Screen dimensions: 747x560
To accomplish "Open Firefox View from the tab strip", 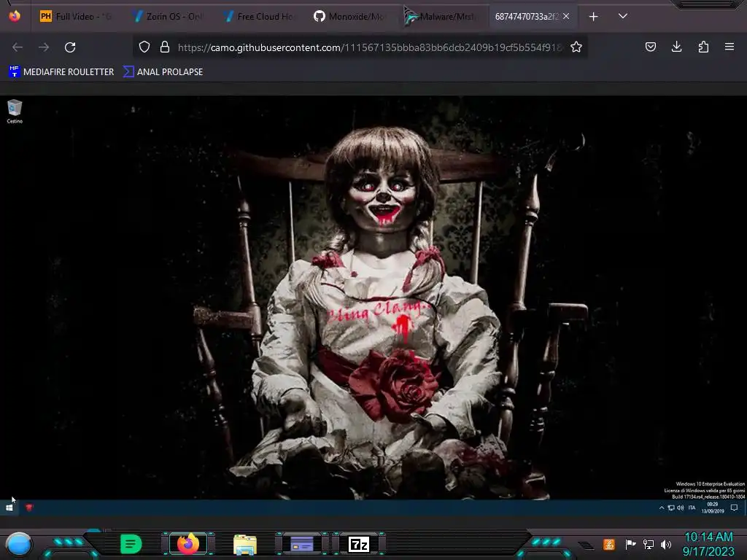I will tap(15, 16).
